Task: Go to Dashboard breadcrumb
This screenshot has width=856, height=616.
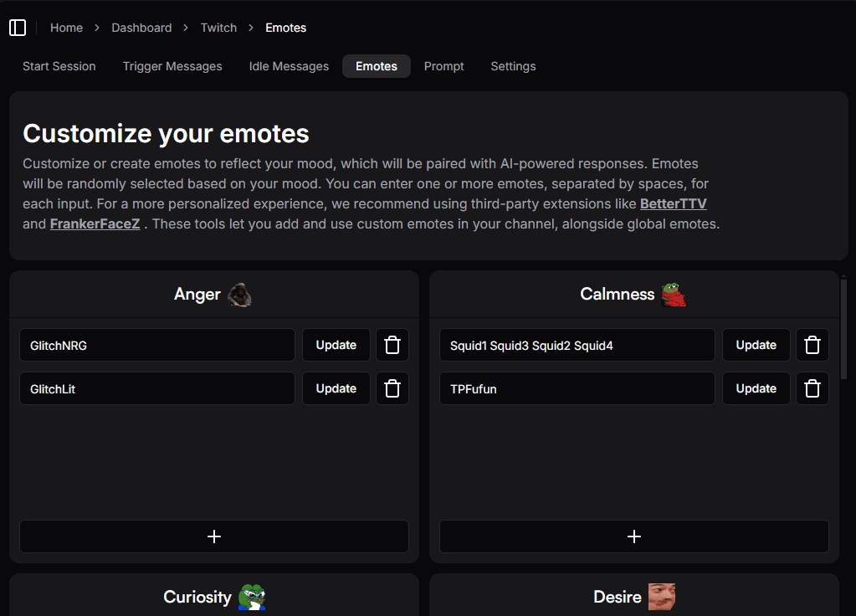Action: click(x=141, y=28)
